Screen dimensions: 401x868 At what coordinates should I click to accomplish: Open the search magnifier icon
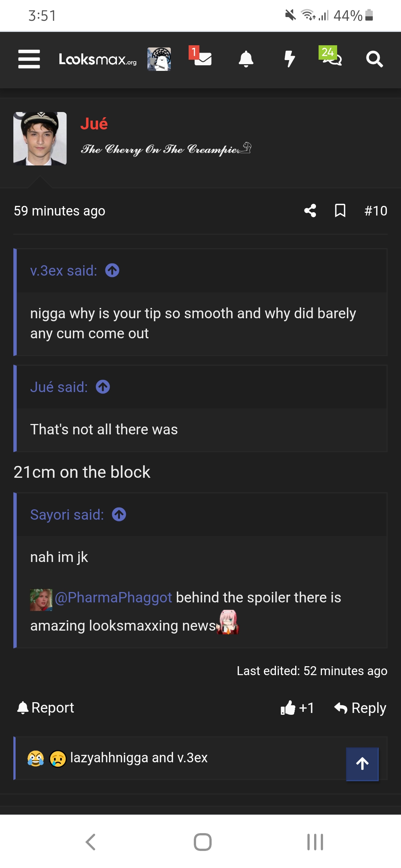(374, 59)
